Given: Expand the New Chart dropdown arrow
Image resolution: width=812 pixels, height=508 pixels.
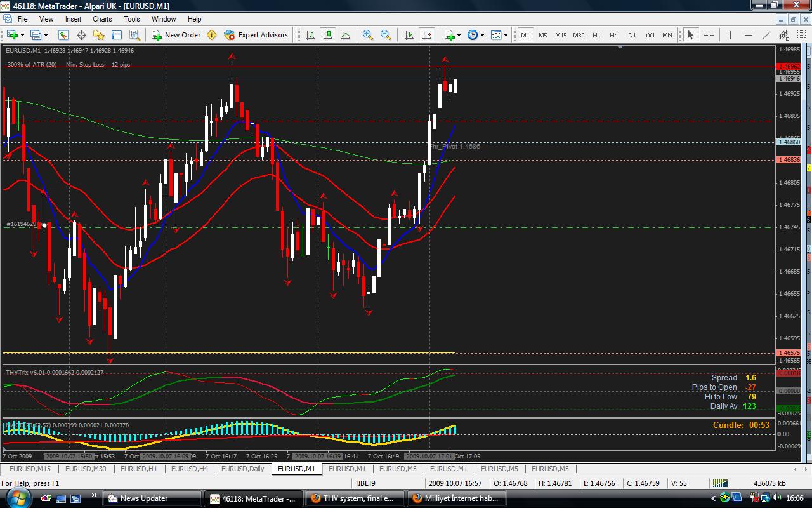Looking at the screenshot, I should (22, 35).
